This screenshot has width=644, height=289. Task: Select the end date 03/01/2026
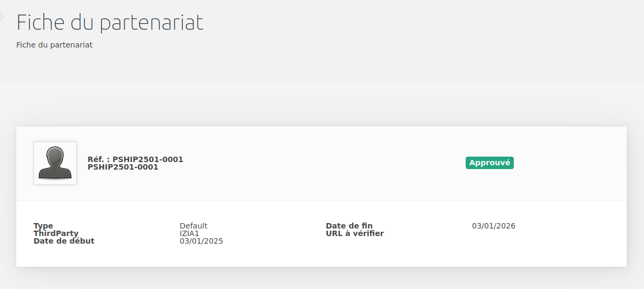coord(494,226)
